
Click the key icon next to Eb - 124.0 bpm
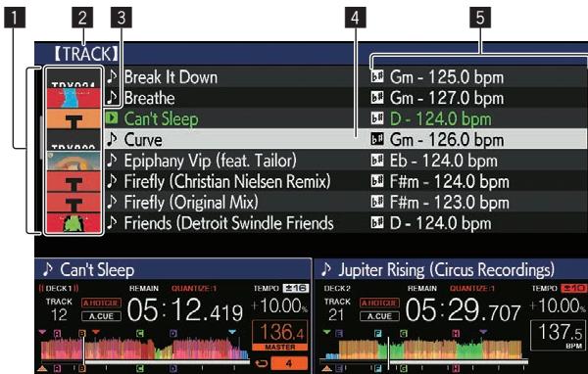click(x=377, y=161)
